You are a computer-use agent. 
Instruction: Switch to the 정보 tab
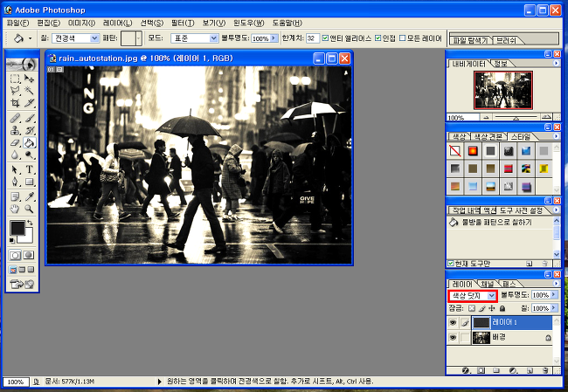(x=501, y=64)
